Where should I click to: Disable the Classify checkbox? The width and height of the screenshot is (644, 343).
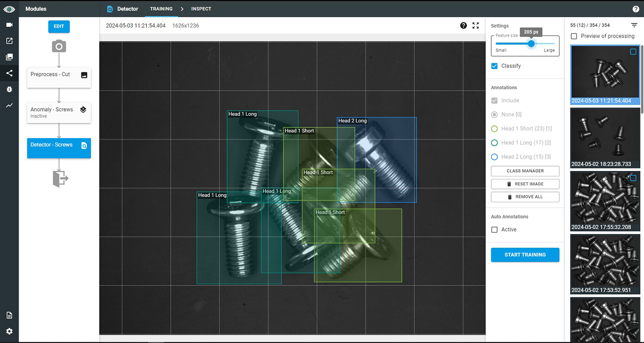[494, 66]
